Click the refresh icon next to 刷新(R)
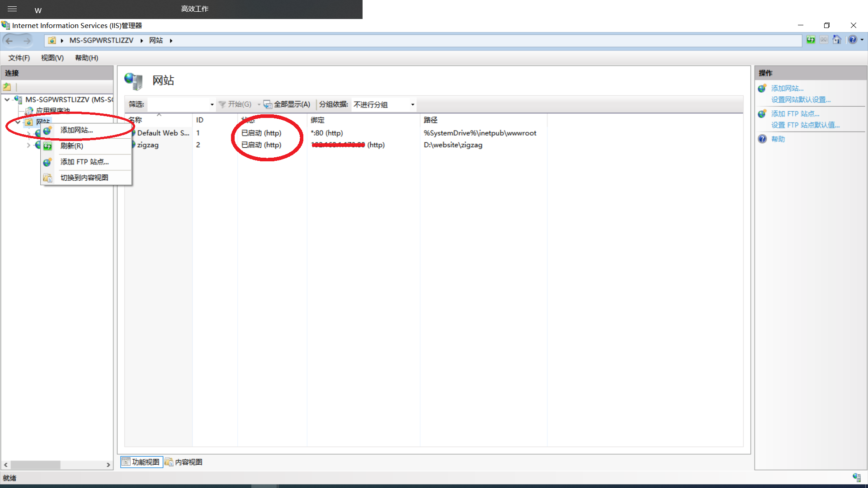Viewport: 868px width, 488px height. click(47, 146)
